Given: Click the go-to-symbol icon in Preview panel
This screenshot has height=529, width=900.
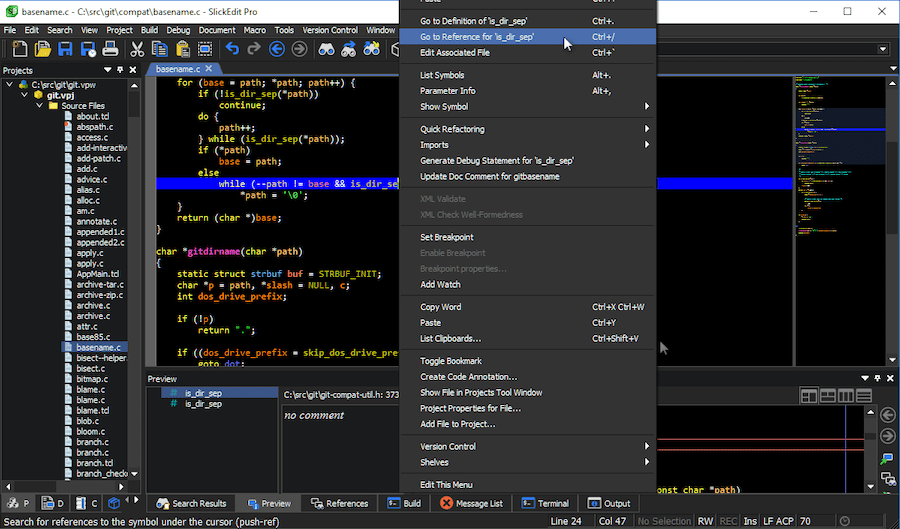Looking at the screenshot, I should coord(888,458).
